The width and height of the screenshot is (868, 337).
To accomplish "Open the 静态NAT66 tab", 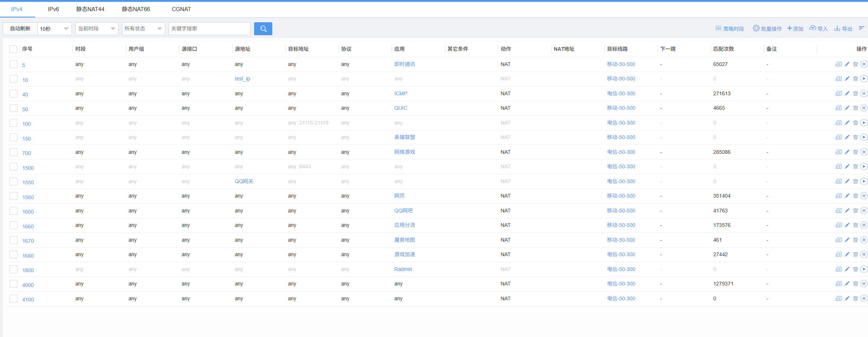I will 136,9.
